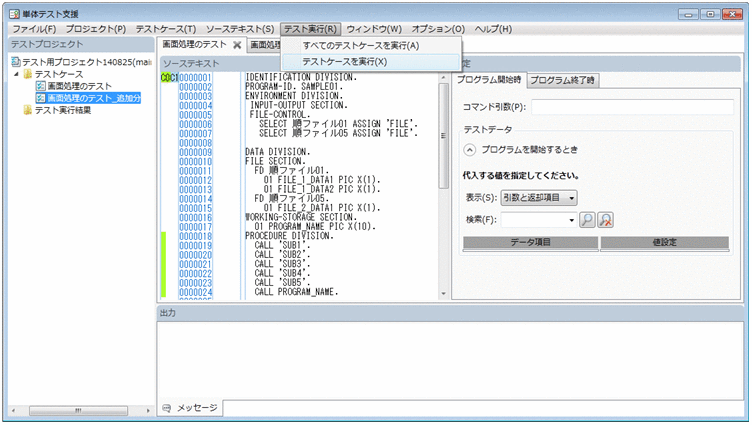This screenshot has height=425, width=752.
Task: Switch to プログラム開始時 tab
Action: (489, 80)
